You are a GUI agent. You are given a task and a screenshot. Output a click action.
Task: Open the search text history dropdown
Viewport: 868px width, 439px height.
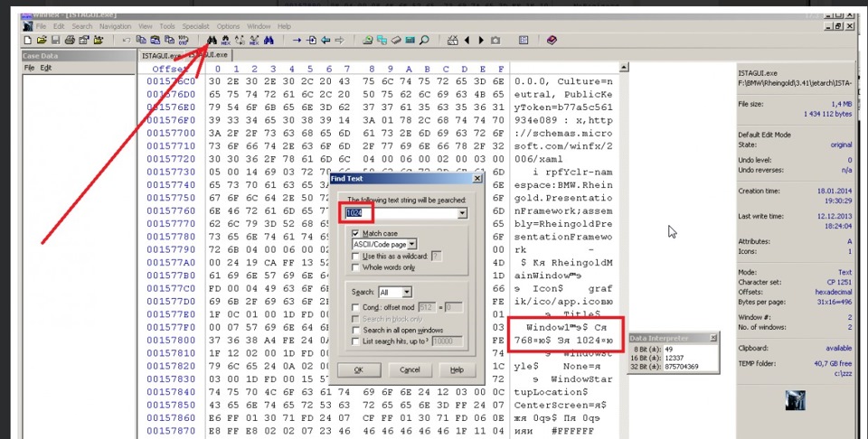coord(462,213)
